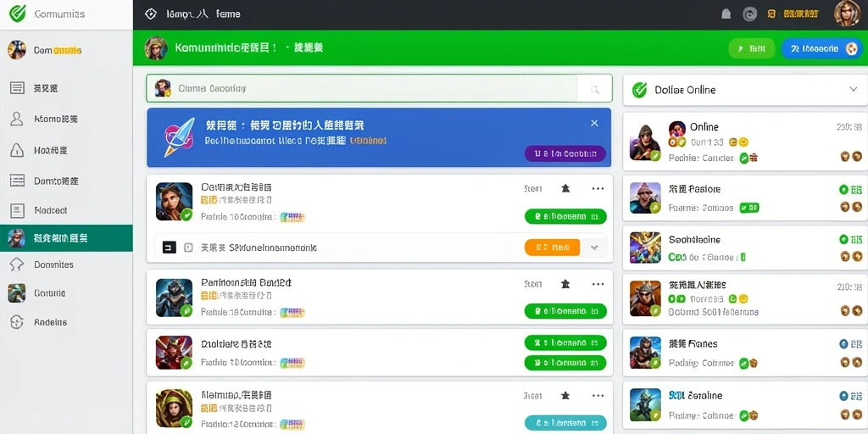The width and height of the screenshot is (868, 434).
Task: Click star icon on Memnap community card
Action: 565,396
